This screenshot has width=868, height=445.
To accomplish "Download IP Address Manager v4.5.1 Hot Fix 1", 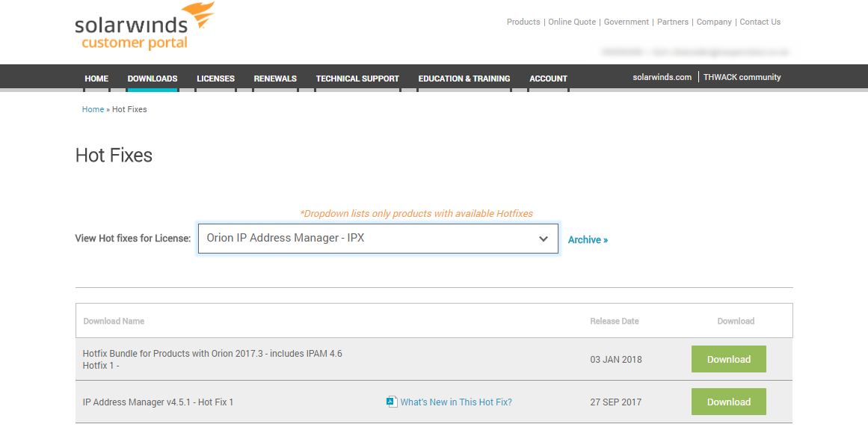I will 728,402.
